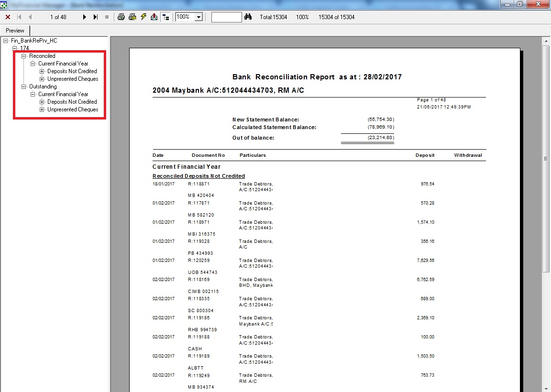
Task: Select Unpresented Cheques under Reconciled
Action: coord(73,79)
